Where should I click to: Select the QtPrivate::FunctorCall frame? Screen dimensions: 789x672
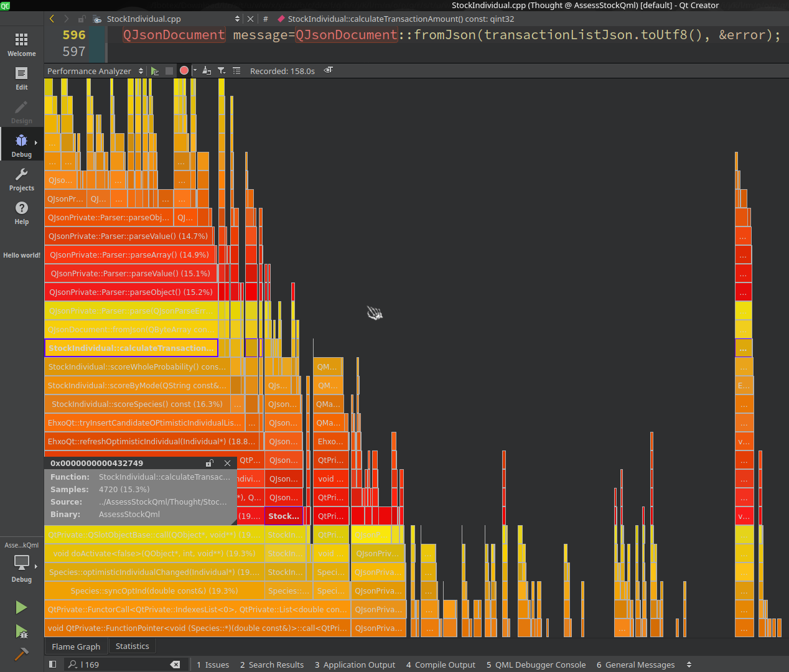tap(197, 609)
